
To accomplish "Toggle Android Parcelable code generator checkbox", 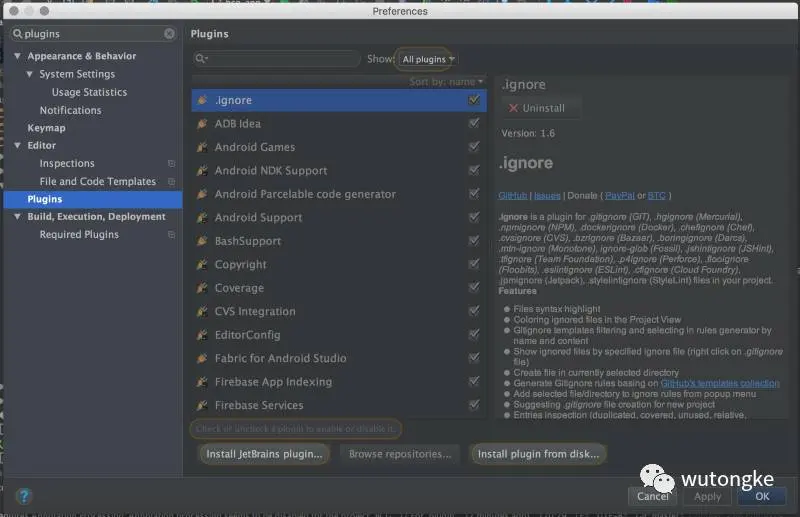I will (x=474, y=193).
